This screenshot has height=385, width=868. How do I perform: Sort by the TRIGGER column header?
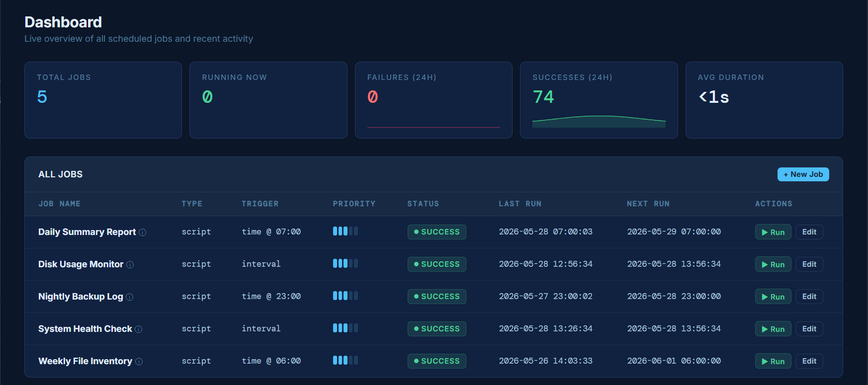260,204
